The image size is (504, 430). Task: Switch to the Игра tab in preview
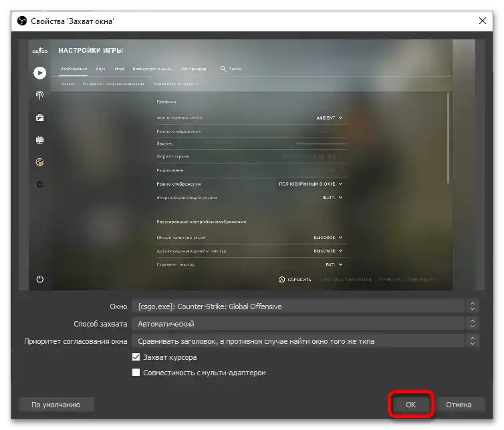pyautogui.click(x=119, y=69)
